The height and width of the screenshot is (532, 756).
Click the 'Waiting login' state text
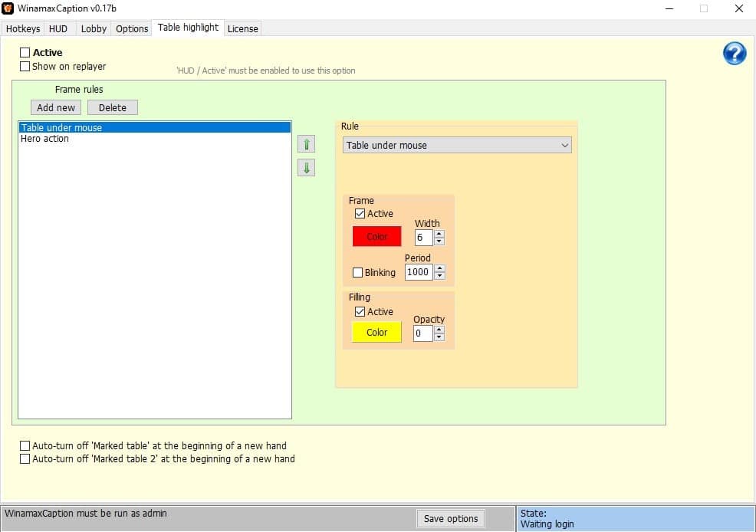click(x=547, y=524)
